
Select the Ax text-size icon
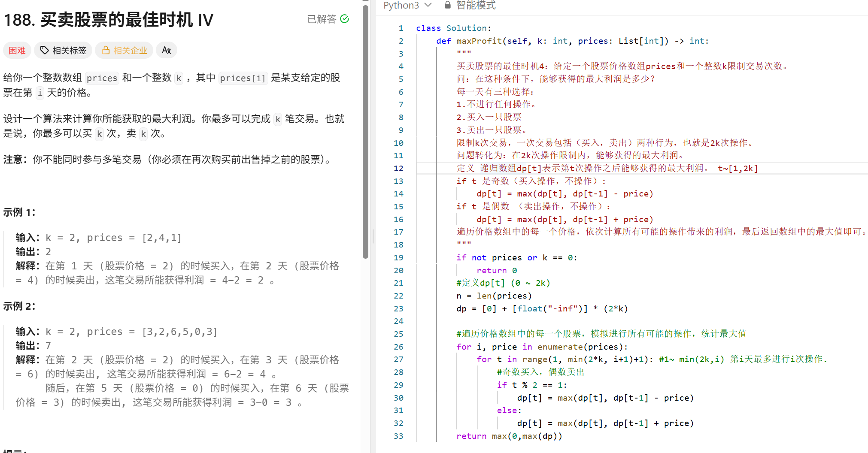pos(167,50)
